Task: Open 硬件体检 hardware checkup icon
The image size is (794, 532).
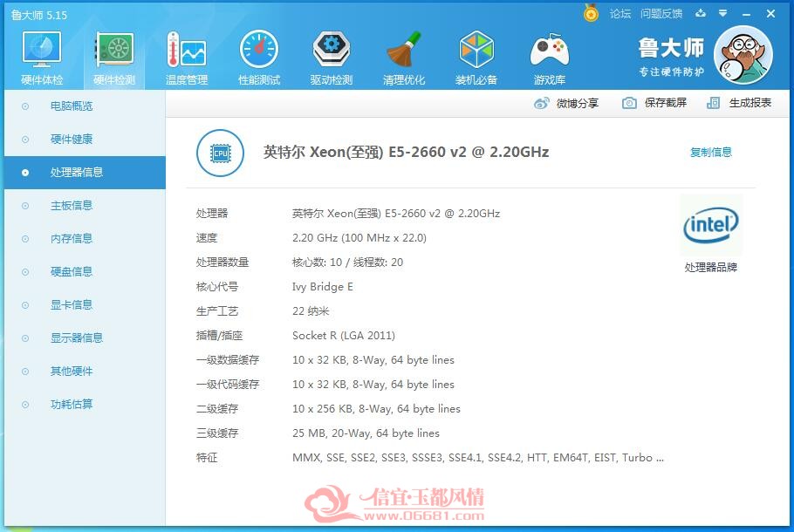Action: pos(42,49)
